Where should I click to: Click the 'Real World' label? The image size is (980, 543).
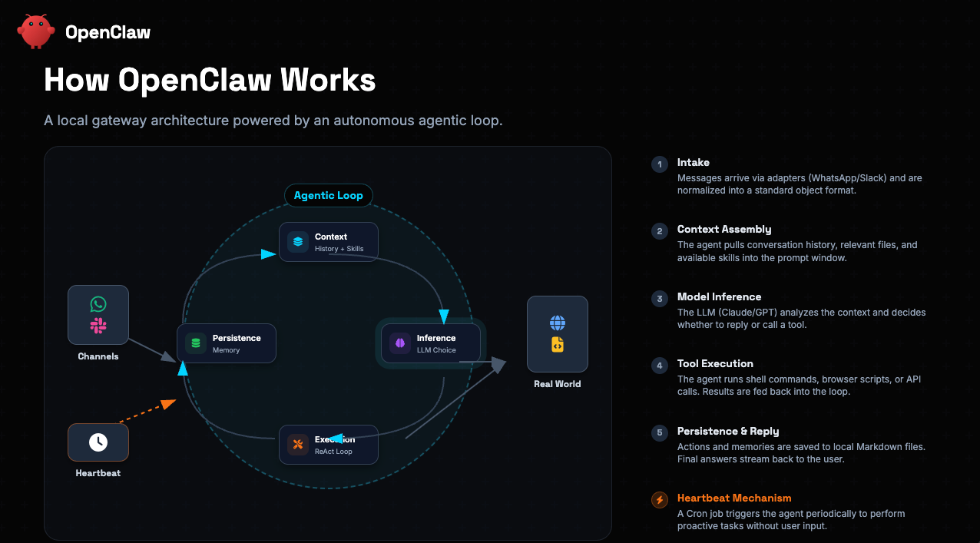(558, 384)
